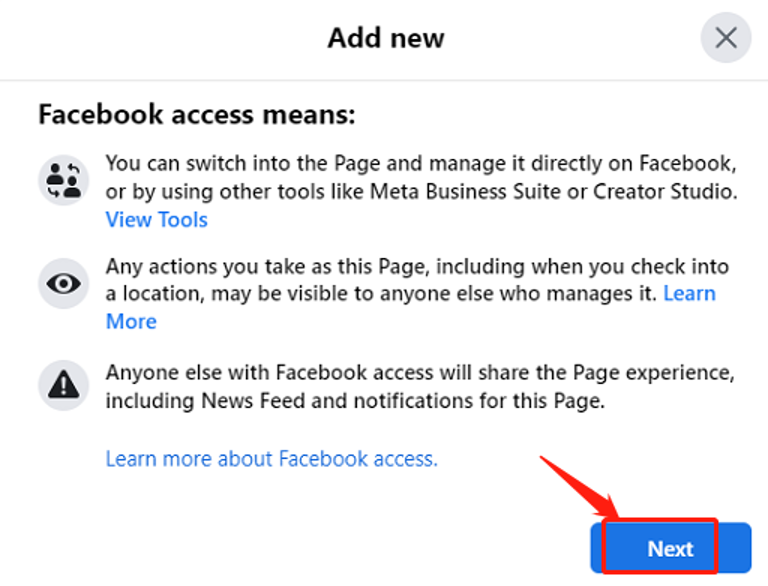
Task: Click the switch profiles people icon
Action: point(64,180)
